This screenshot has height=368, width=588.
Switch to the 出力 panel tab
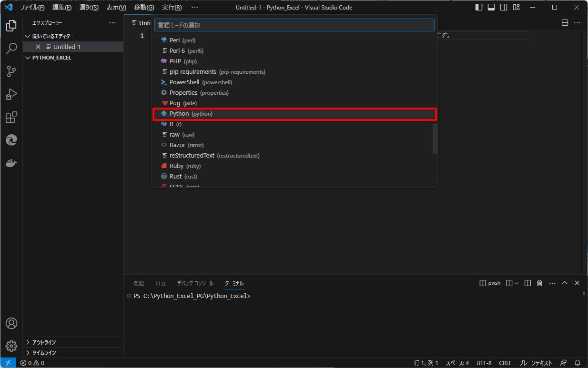click(x=161, y=283)
